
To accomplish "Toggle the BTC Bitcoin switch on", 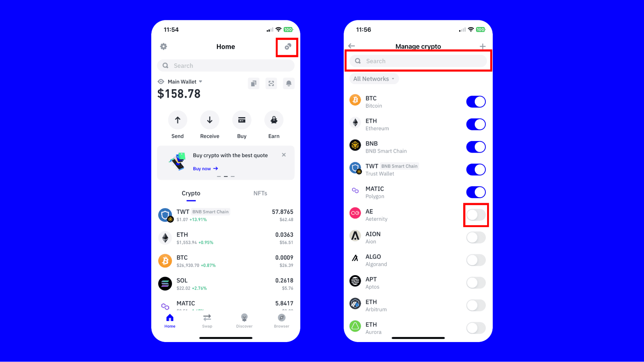I will click(x=476, y=101).
